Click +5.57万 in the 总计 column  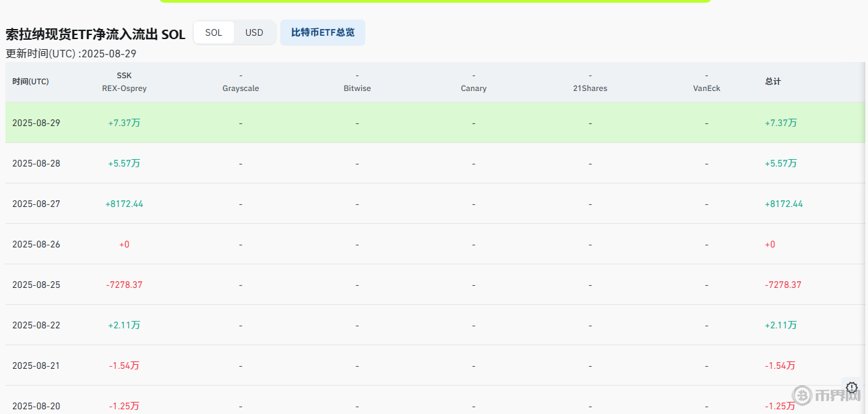tap(781, 163)
